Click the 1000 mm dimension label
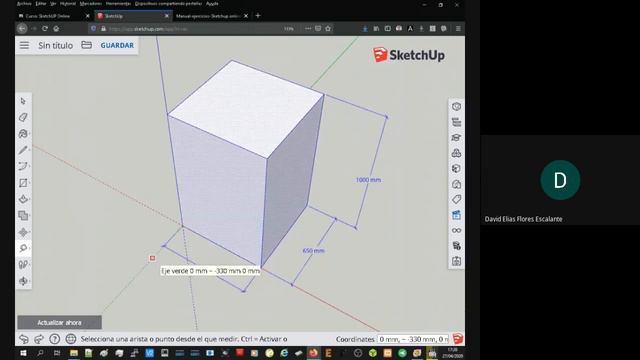 pos(368,180)
